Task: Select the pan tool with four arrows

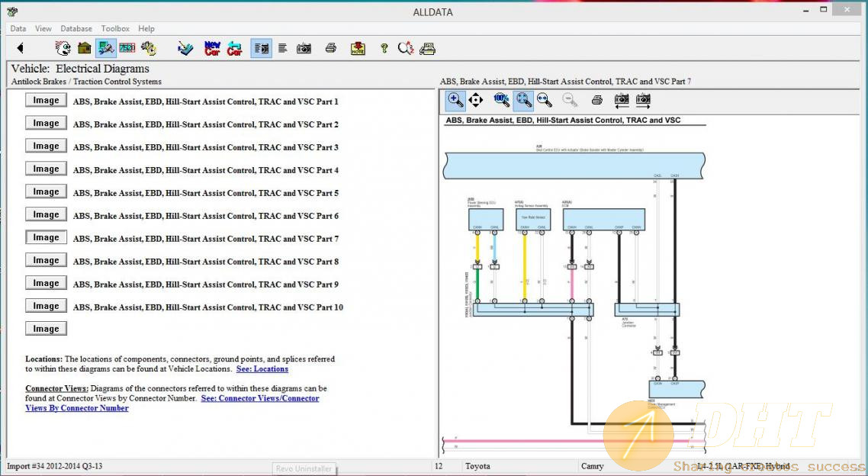Action: [476, 100]
